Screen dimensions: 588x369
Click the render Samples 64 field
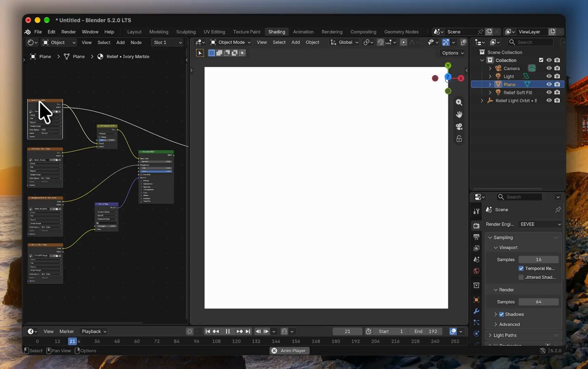(x=539, y=302)
